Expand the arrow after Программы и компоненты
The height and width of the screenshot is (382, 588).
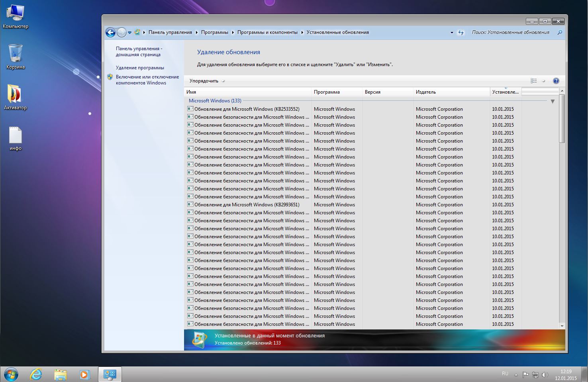302,32
